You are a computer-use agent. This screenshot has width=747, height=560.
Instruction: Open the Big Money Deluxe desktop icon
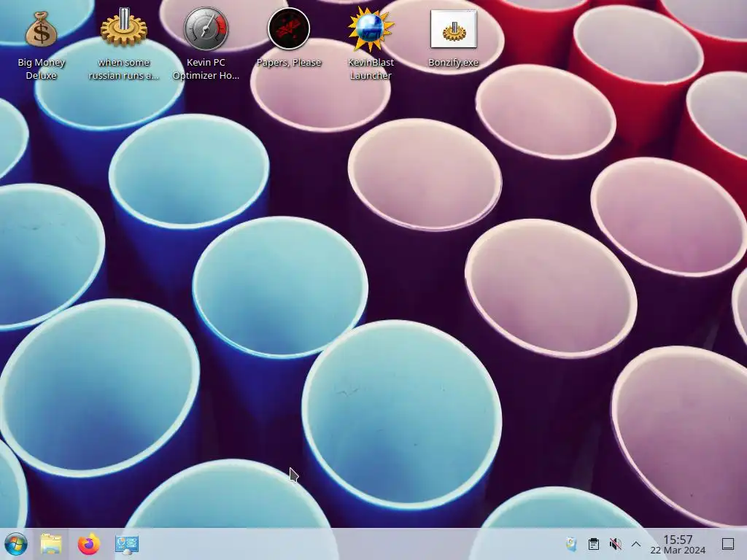41,29
